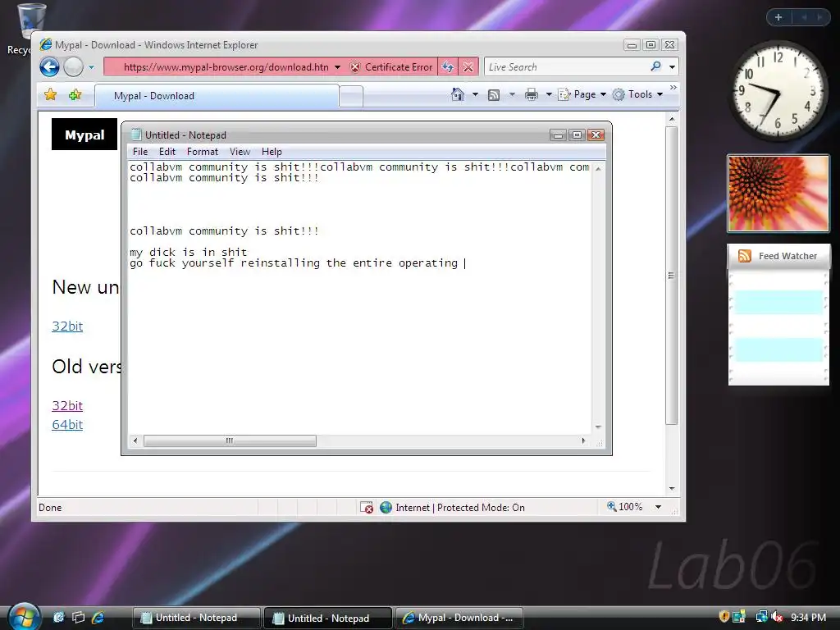Expand the feeds dropdown arrow

(x=512, y=94)
